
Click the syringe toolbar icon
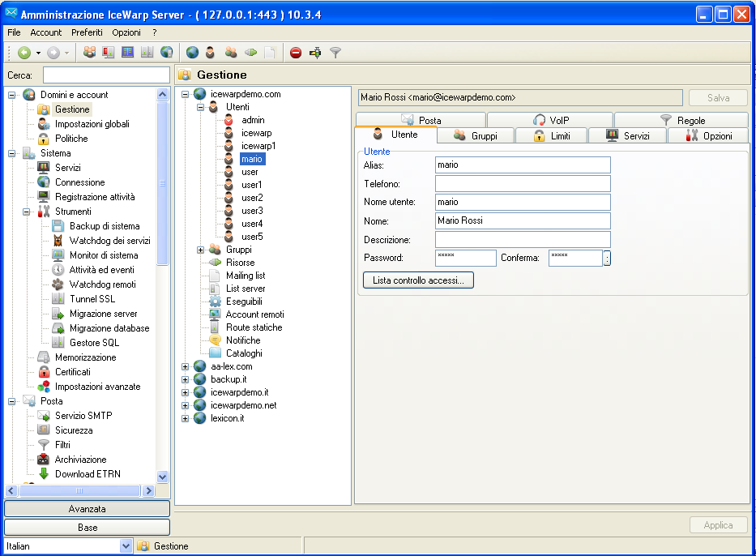[315, 53]
